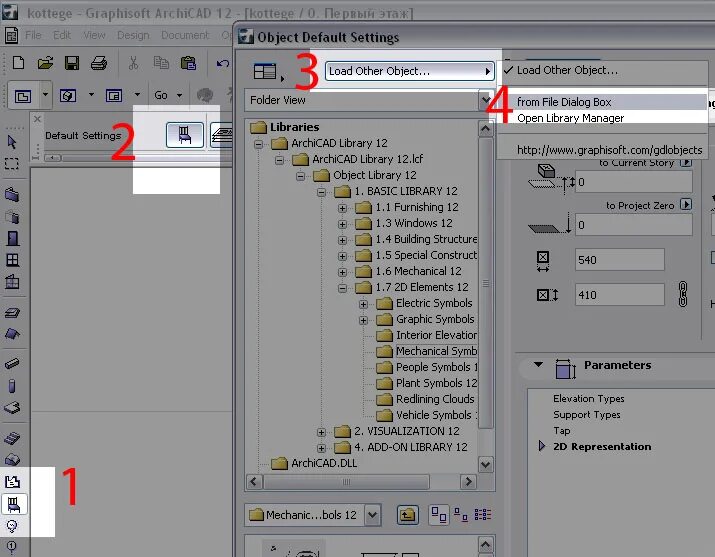The width and height of the screenshot is (715, 557).
Task: Click the tree scroll down arrow
Action: [485, 464]
